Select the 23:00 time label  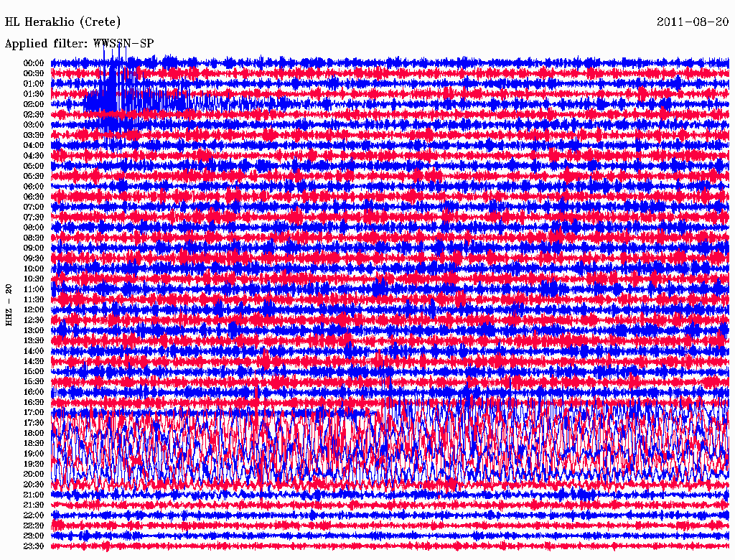click(34, 536)
